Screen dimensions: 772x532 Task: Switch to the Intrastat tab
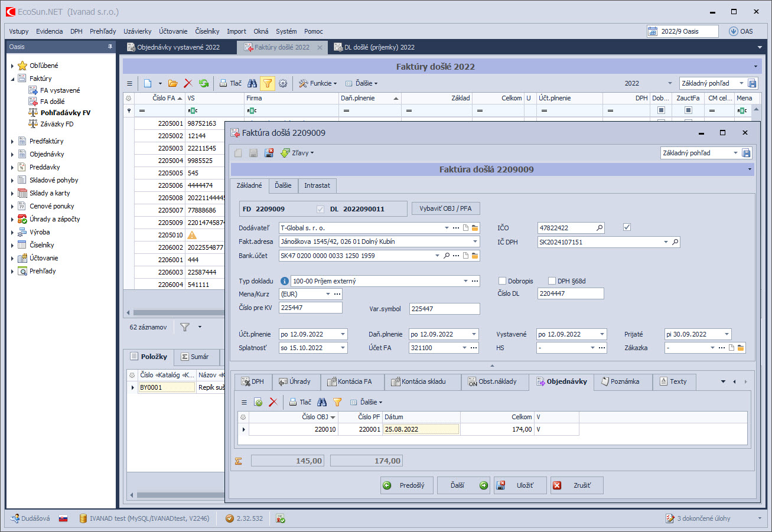tap(317, 185)
